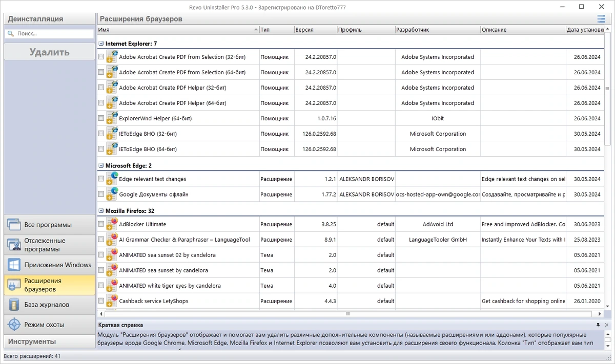Click IE icon of IEToEdge BHO (32-бит)

(x=112, y=134)
